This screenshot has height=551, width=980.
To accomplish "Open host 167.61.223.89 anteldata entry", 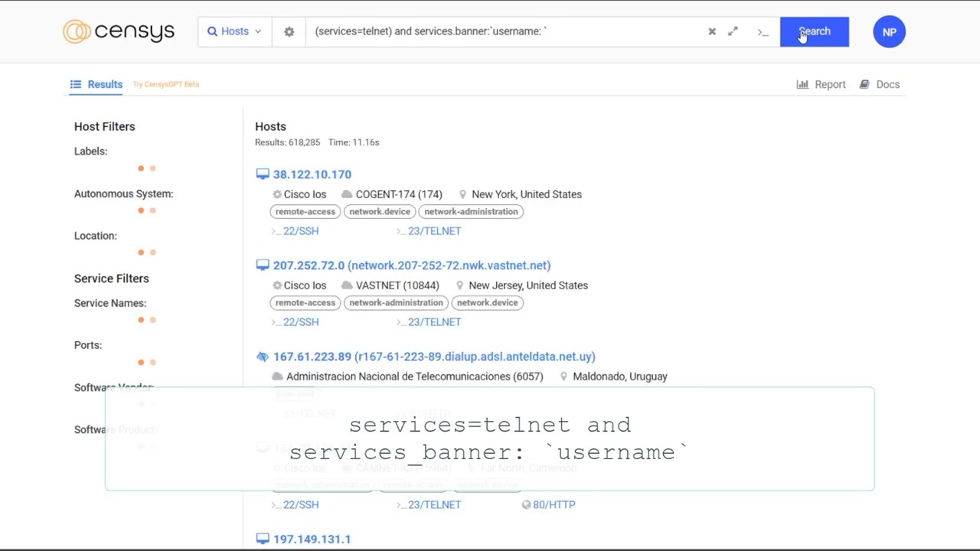I will click(434, 357).
